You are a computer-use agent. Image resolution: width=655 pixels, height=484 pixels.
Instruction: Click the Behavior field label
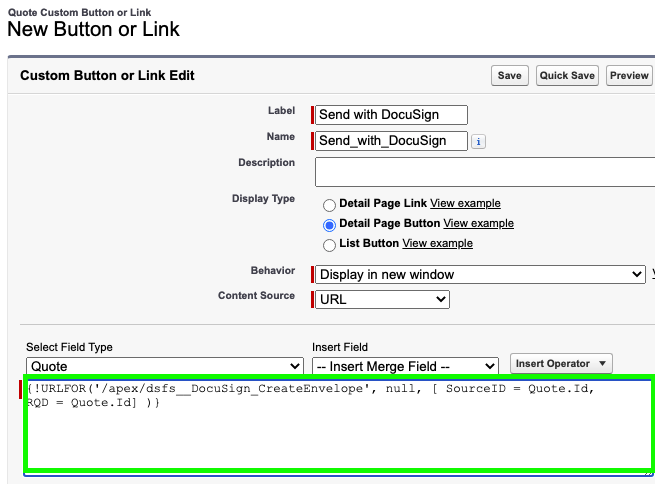pyautogui.click(x=273, y=271)
